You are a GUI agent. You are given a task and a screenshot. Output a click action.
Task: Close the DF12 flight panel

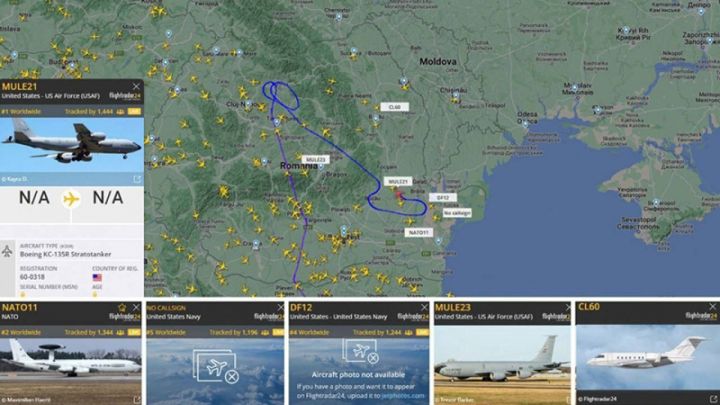click(424, 307)
